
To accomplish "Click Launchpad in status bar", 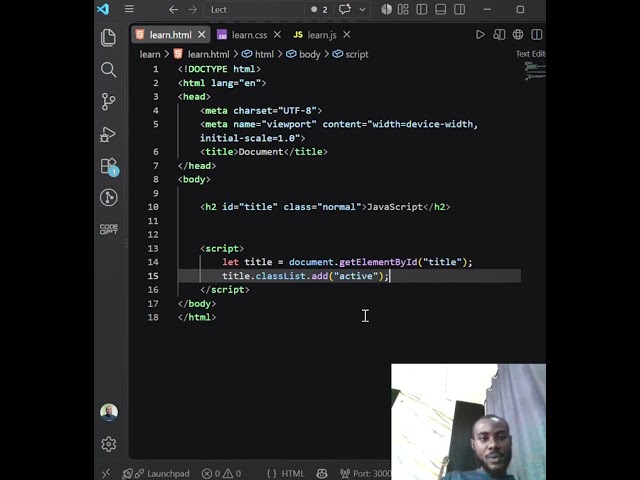I will point(156,473).
